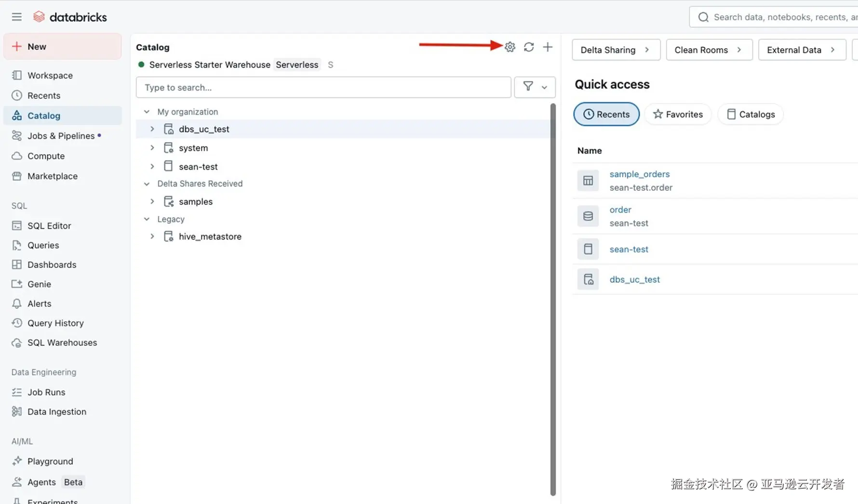Click the dbs_uc_test icon in Quick access
Screen dimensions: 858x504
(588, 279)
